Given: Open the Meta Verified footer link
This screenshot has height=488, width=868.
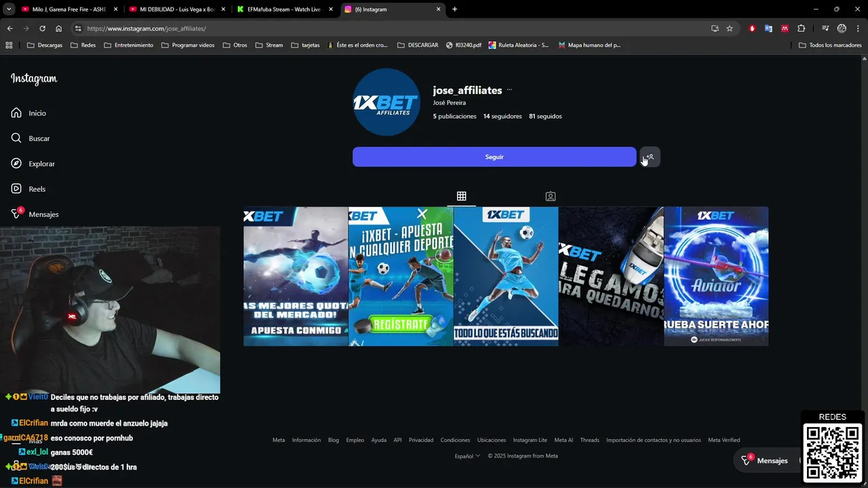Looking at the screenshot, I should tap(724, 440).
